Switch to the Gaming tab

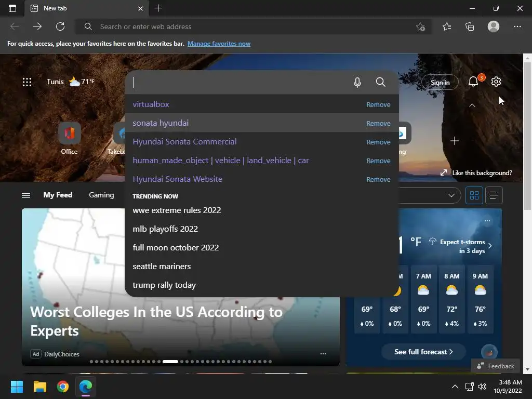point(101,195)
